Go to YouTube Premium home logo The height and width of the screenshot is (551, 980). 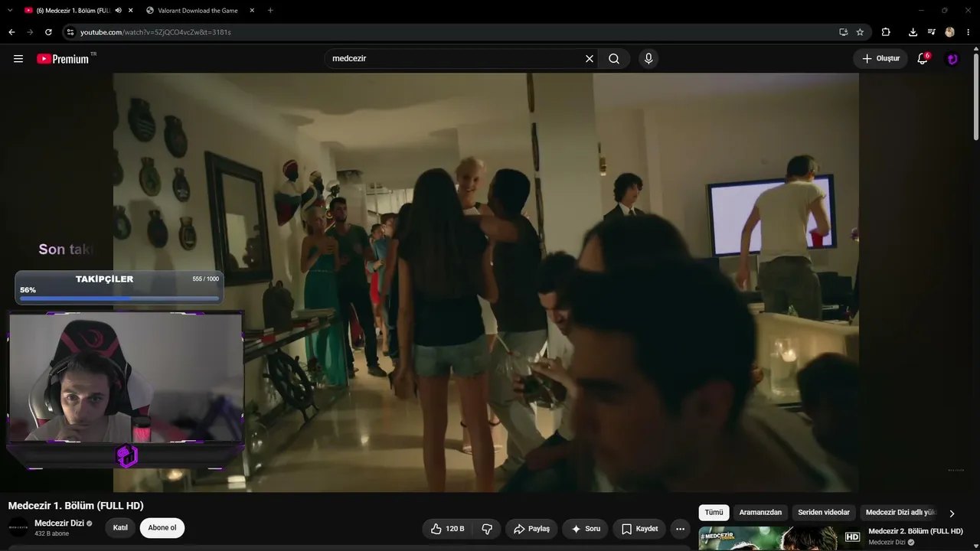63,59
